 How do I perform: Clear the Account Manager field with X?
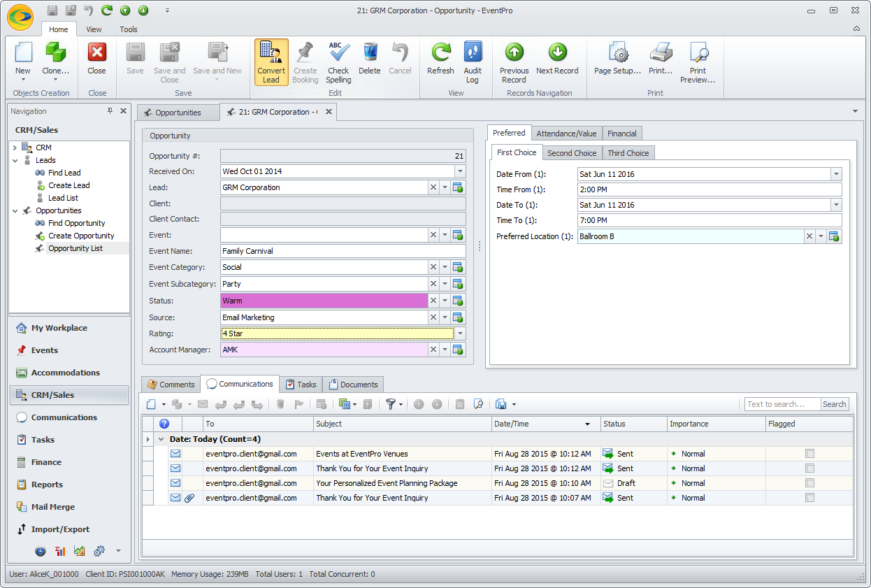click(x=433, y=350)
